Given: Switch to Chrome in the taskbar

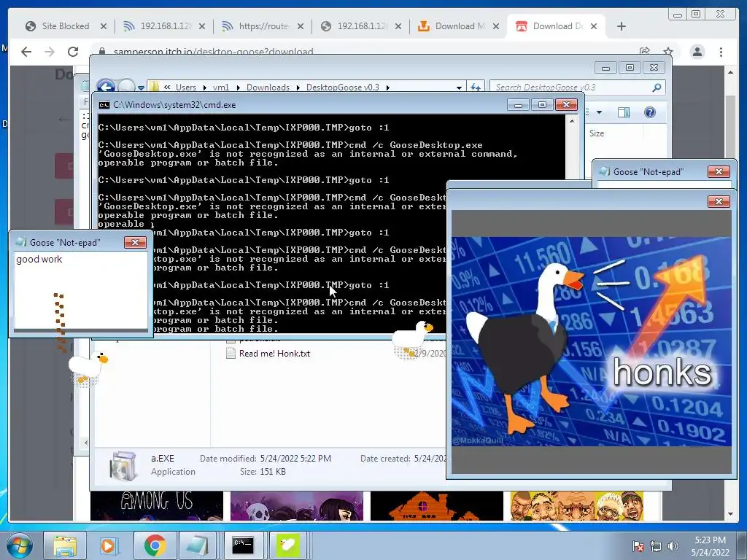Looking at the screenshot, I should [155, 545].
